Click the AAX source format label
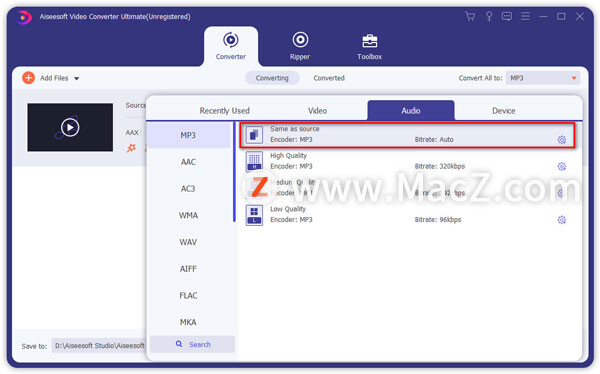Screen dimensions: 600x374 (x=132, y=132)
